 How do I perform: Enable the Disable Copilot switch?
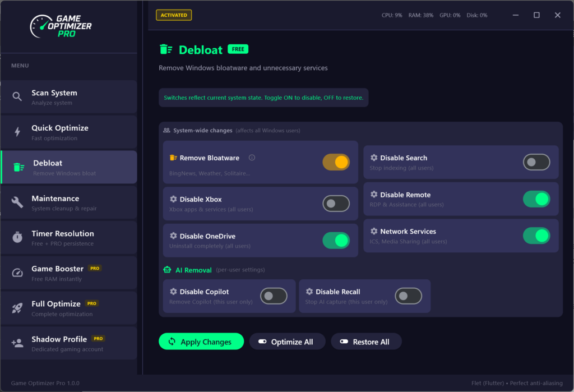[274, 296]
